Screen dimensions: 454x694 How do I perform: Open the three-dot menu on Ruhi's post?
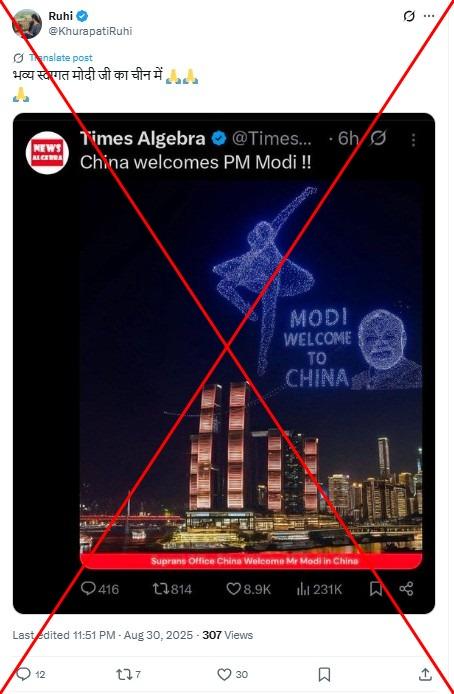(x=429, y=16)
